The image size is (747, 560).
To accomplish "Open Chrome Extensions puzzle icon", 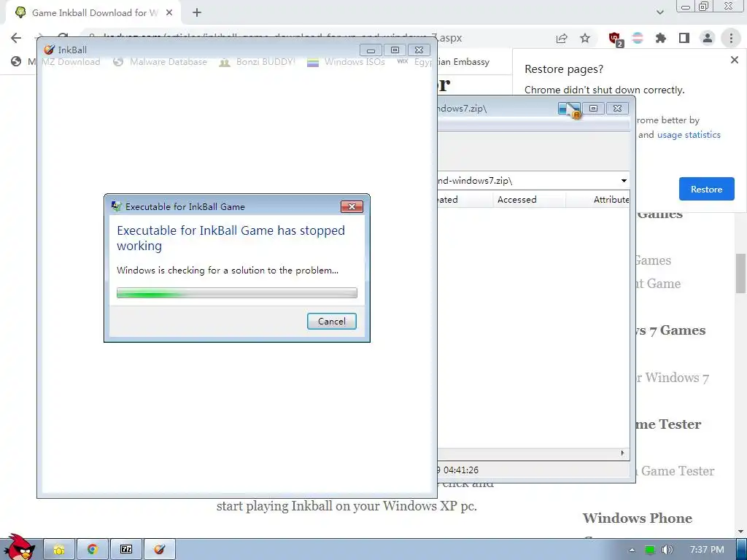I will [661, 38].
